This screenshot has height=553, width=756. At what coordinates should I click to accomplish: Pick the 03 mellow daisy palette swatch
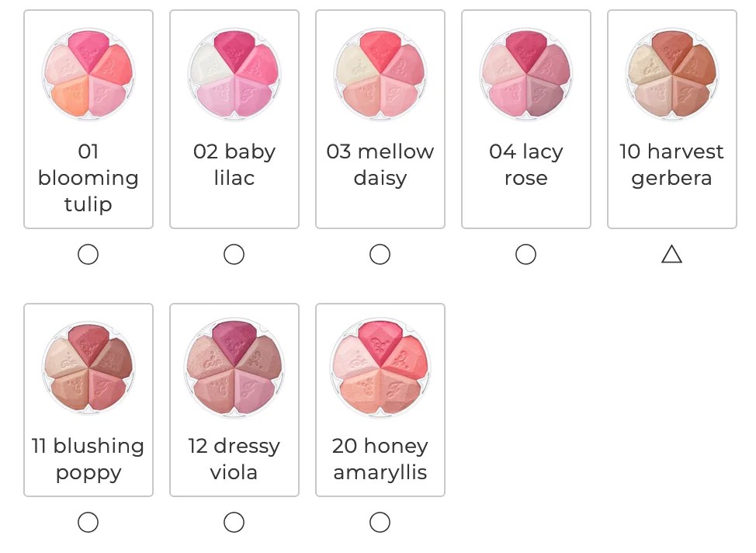pyautogui.click(x=380, y=74)
